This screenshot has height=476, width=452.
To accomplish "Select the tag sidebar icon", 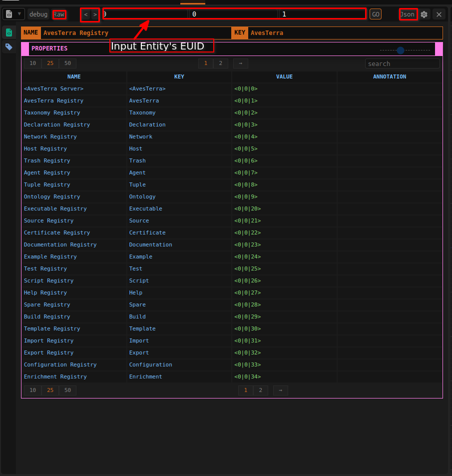I will click(x=9, y=47).
